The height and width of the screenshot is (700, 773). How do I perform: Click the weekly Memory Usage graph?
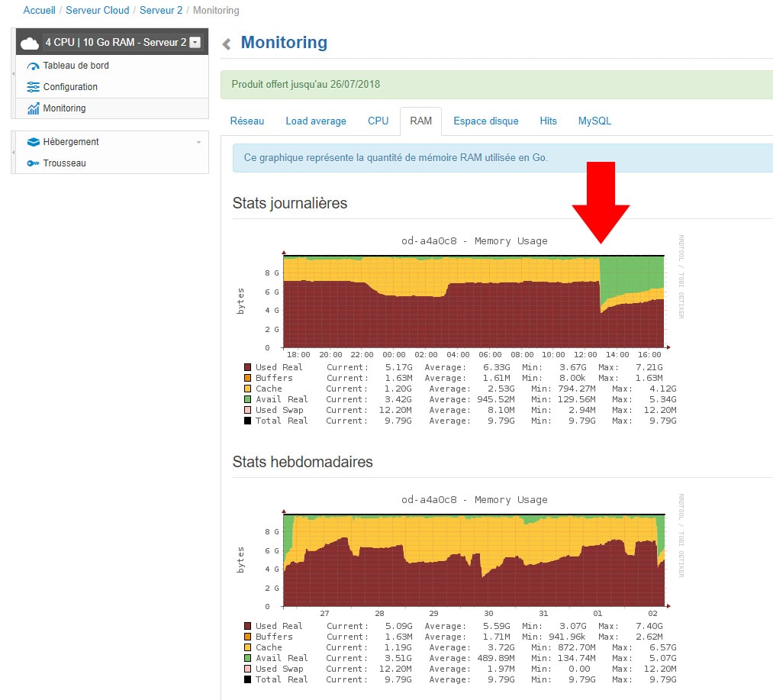474,560
